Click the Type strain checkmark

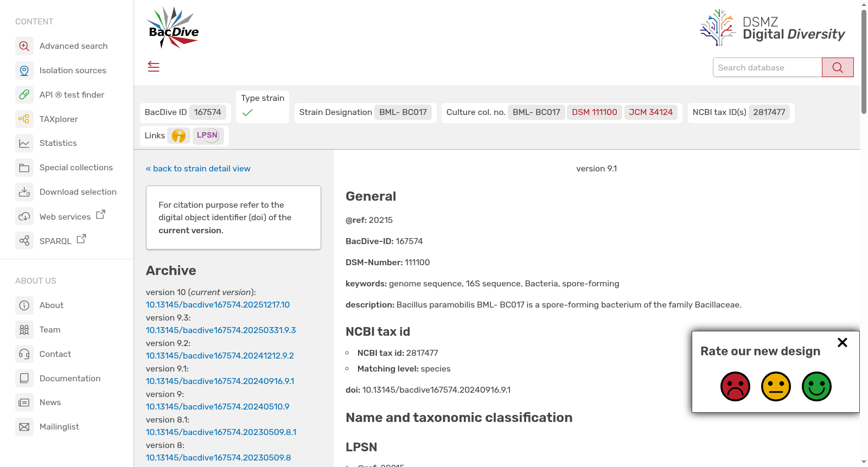click(x=247, y=113)
